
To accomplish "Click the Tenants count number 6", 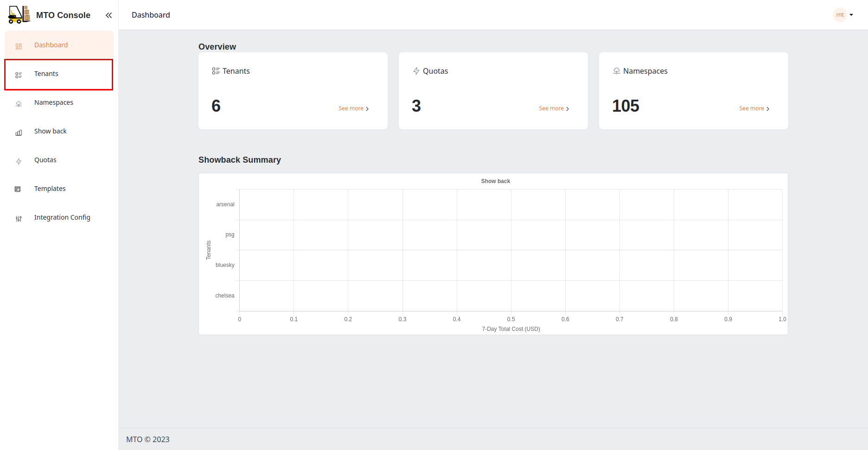I will pyautogui.click(x=216, y=106).
